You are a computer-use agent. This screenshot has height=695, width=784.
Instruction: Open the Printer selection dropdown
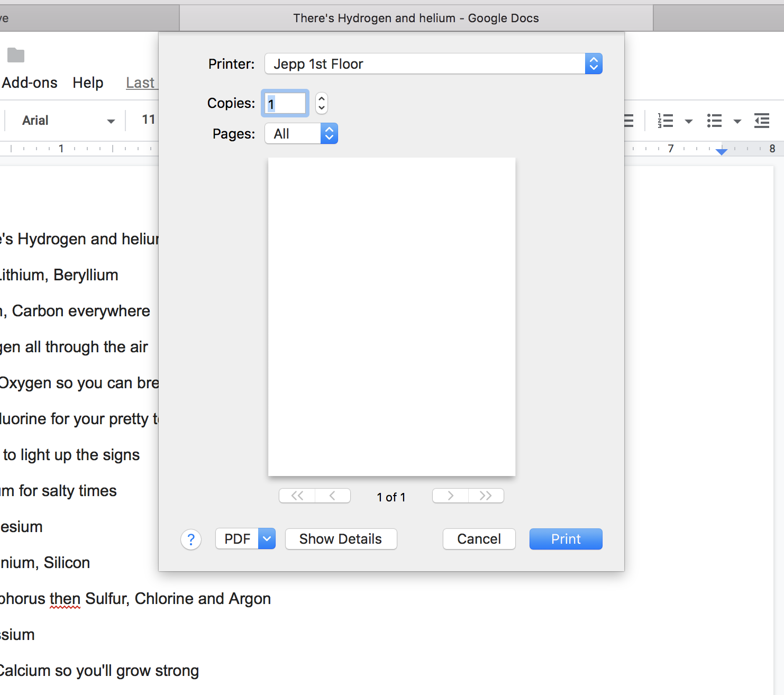click(x=594, y=63)
